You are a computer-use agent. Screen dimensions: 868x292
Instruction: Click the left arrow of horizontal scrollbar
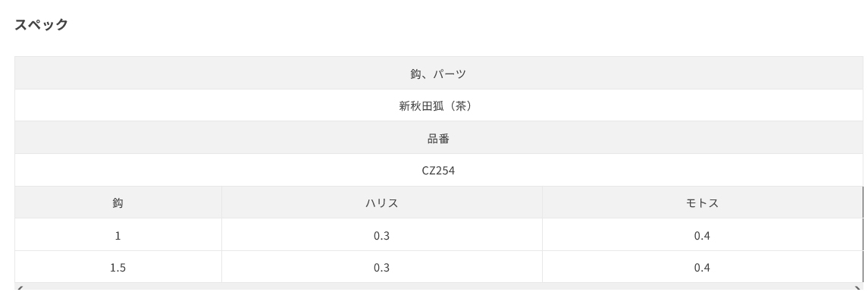pyautogui.click(x=19, y=288)
